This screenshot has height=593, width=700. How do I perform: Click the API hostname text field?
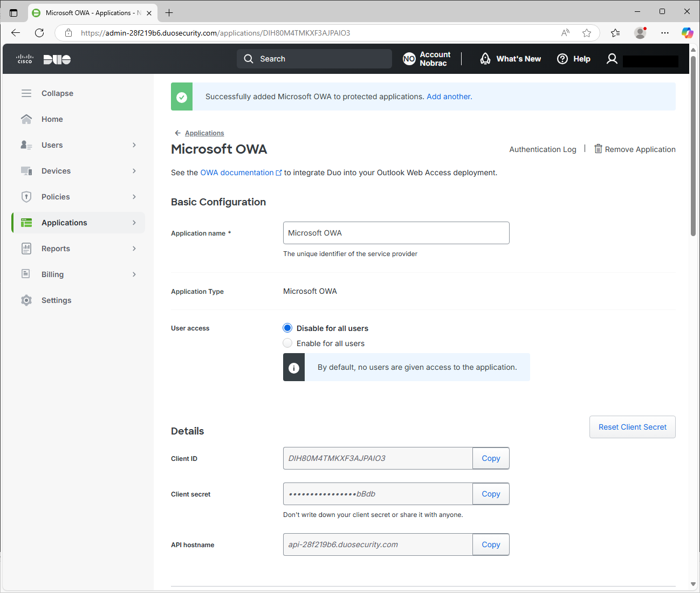pyautogui.click(x=378, y=544)
